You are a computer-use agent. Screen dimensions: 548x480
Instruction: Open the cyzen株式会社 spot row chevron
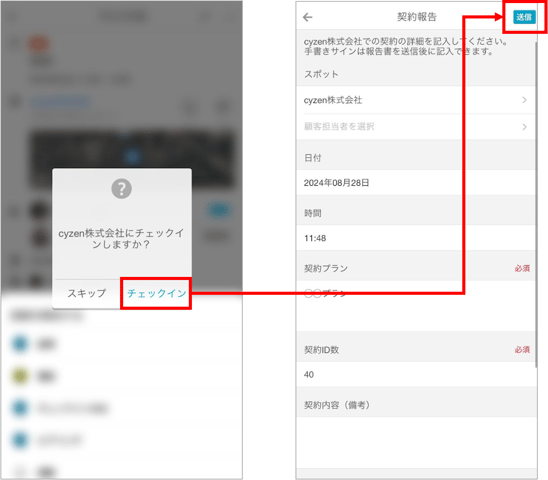[524, 100]
